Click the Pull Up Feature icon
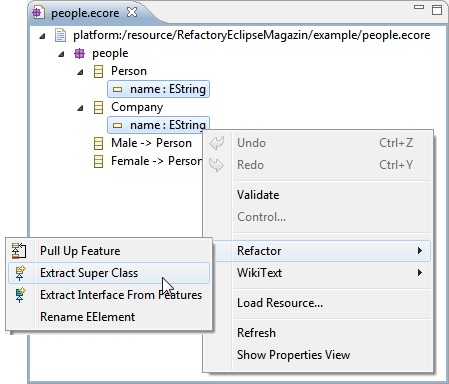 click(19, 251)
